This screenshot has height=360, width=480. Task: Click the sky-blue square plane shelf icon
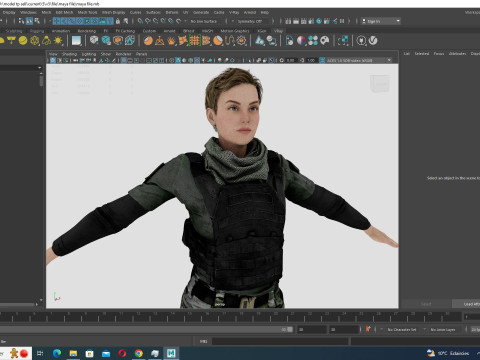[76, 41]
